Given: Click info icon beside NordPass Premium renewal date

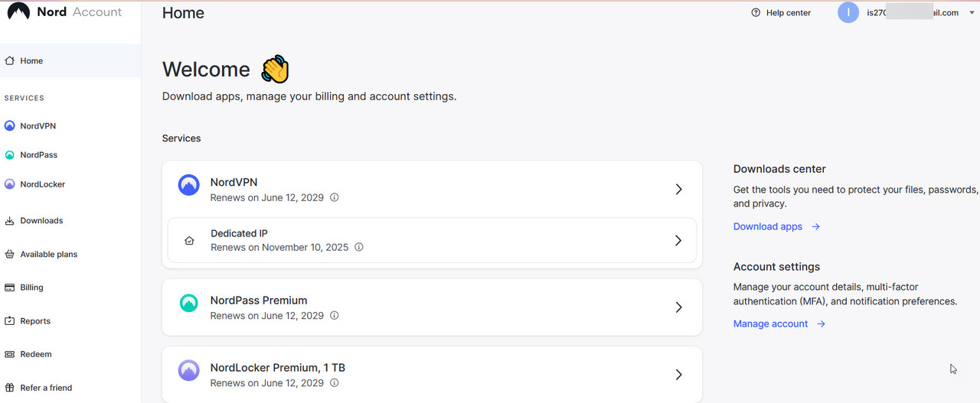Looking at the screenshot, I should [x=335, y=316].
